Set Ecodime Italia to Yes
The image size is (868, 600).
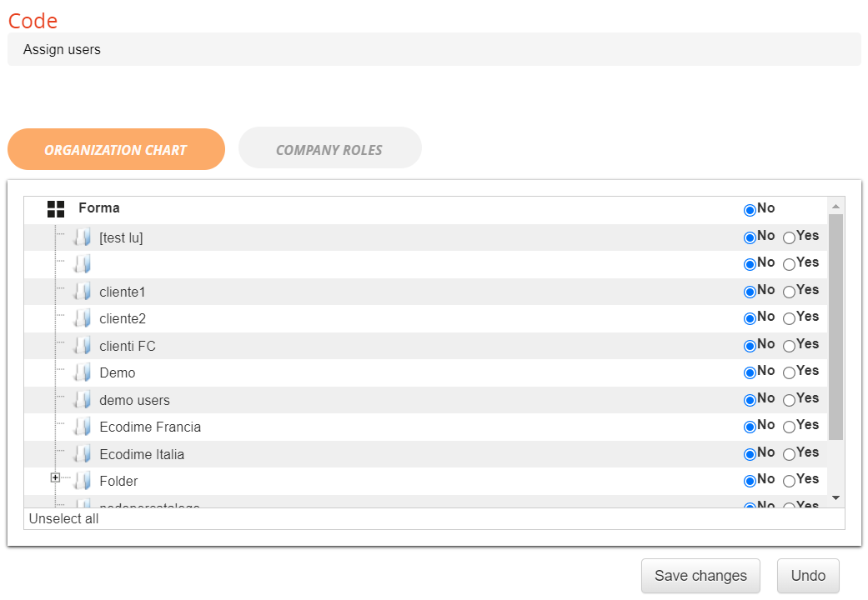[x=789, y=454]
